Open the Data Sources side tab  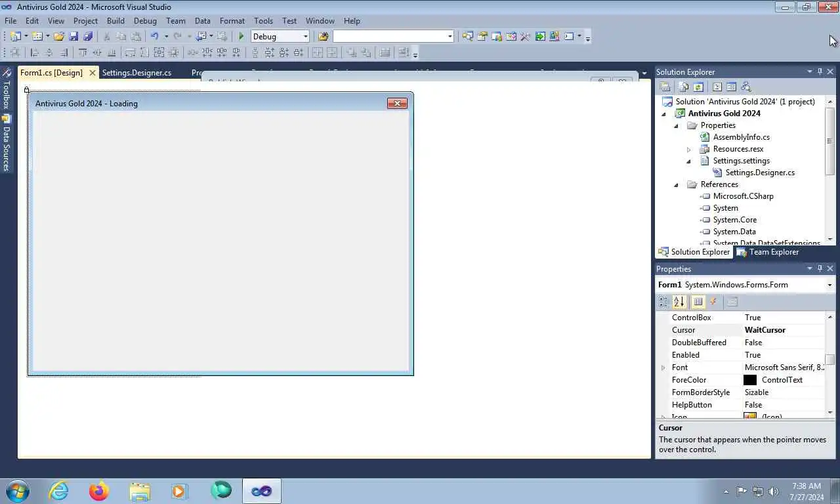(x=6, y=143)
